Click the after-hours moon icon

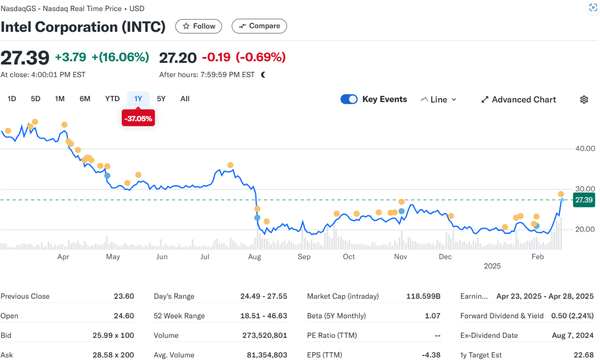pos(263,75)
